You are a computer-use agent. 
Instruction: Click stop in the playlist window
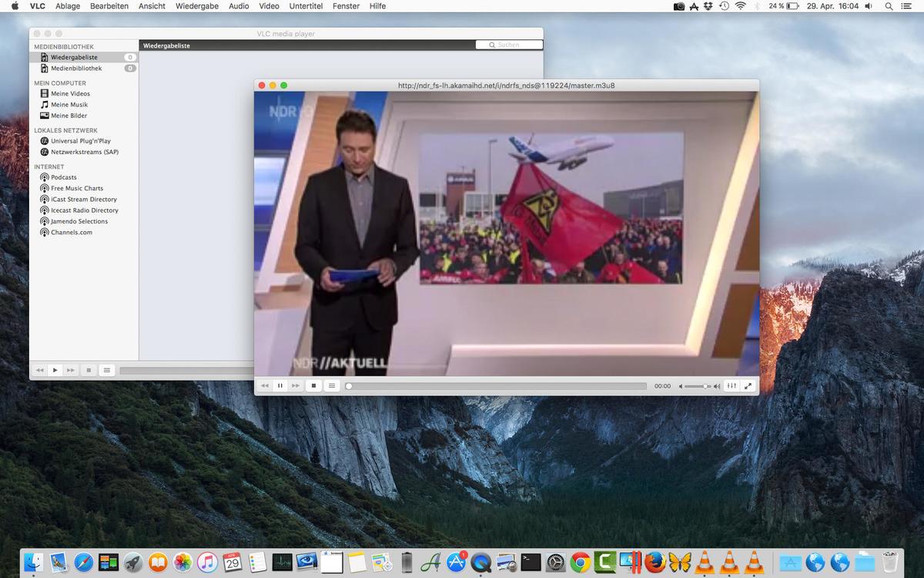89,371
